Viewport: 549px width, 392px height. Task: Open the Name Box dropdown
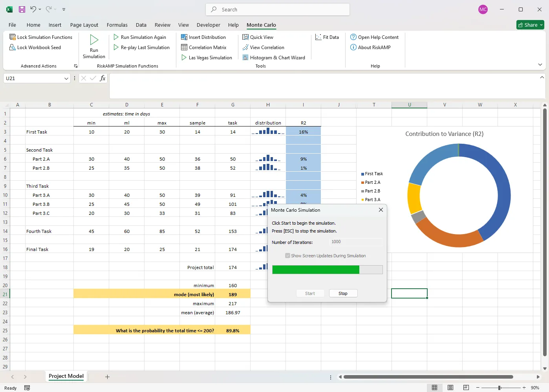[x=66, y=78]
